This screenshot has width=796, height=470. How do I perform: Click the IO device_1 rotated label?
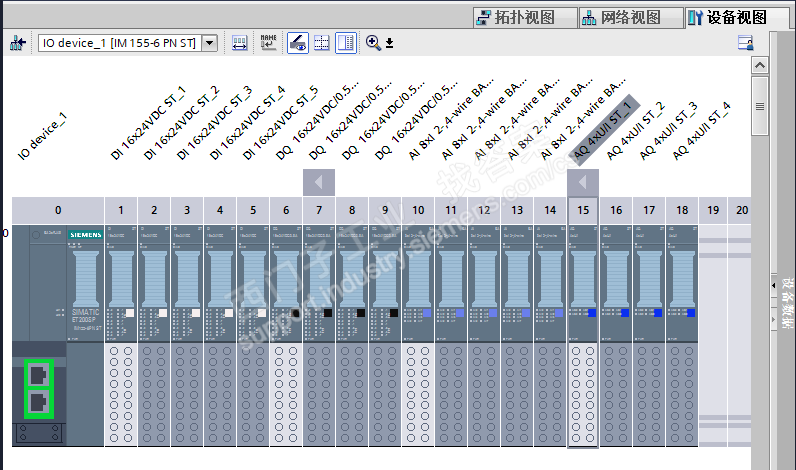42,136
